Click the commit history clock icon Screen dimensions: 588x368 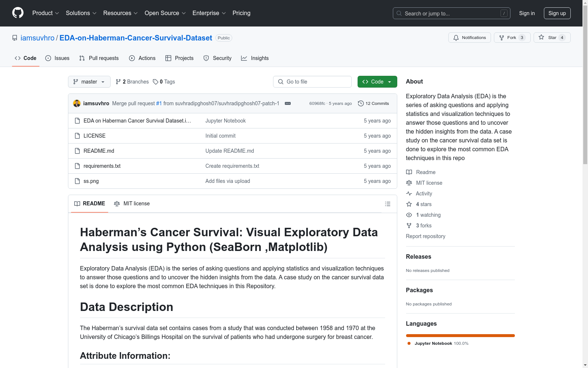click(361, 103)
